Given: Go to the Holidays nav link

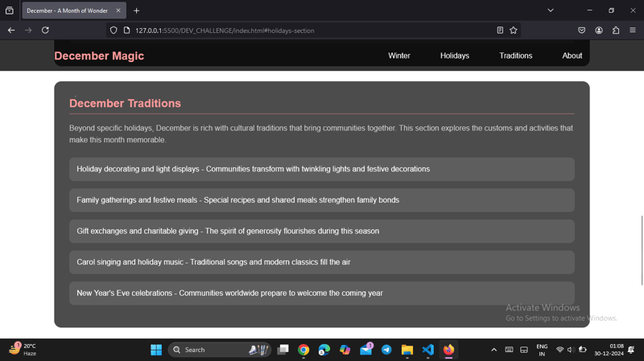Looking at the screenshot, I should click(x=455, y=55).
